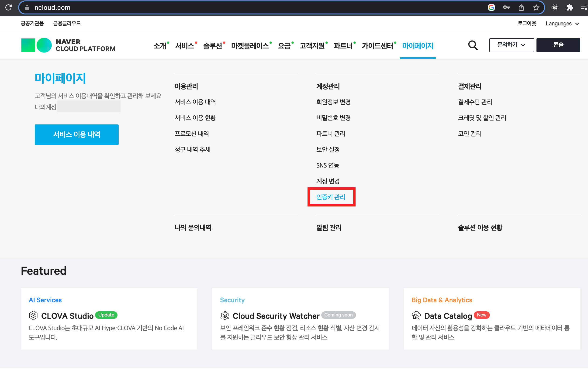Open 파트너 관리 link

(x=331, y=134)
